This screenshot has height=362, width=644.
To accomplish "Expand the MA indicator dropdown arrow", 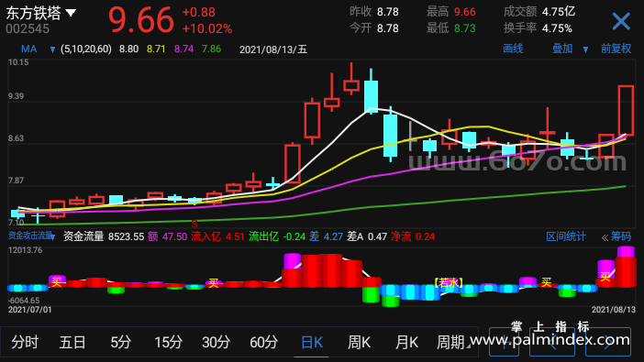I will 52,49.
